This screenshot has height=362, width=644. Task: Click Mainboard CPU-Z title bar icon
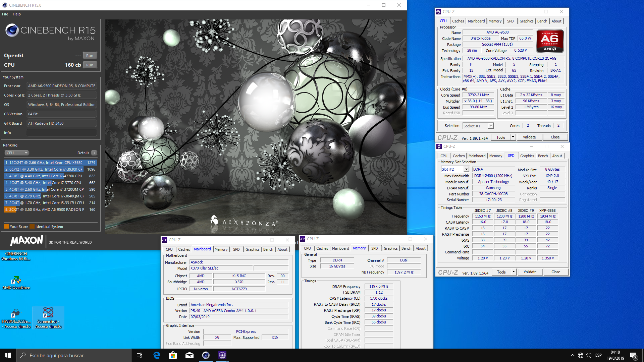[x=164, y=240]
